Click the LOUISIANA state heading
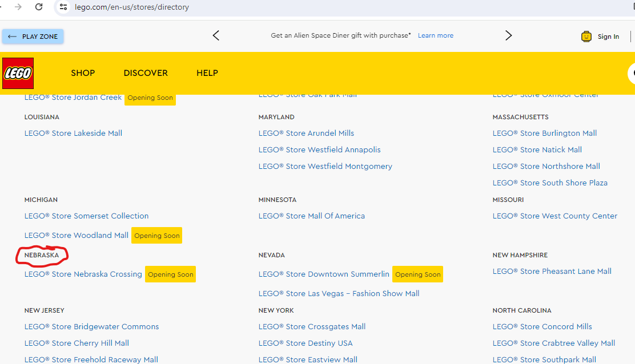 coord(42,118)
